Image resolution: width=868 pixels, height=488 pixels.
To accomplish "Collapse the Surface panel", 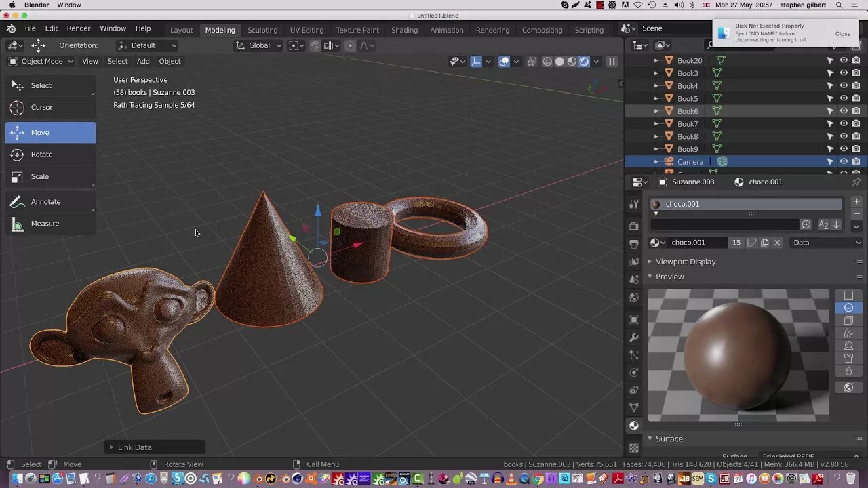I will [x=669, y=439].
